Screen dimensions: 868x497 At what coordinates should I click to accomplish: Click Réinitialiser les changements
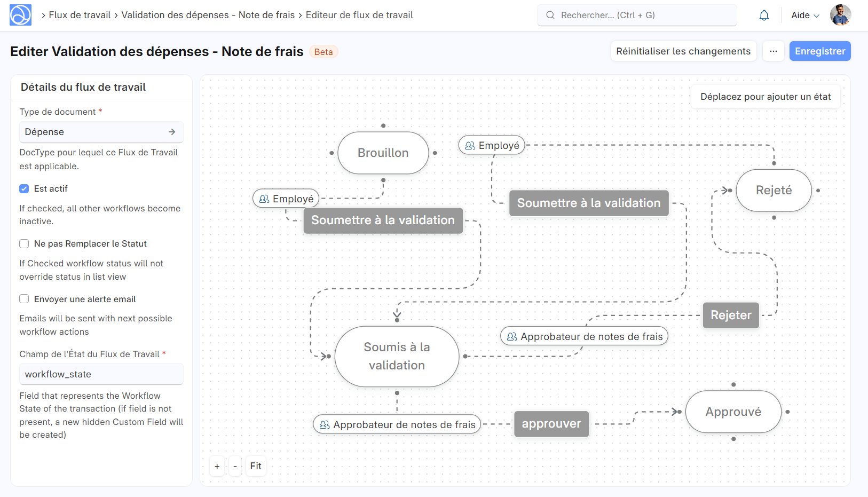pos(683,51)
